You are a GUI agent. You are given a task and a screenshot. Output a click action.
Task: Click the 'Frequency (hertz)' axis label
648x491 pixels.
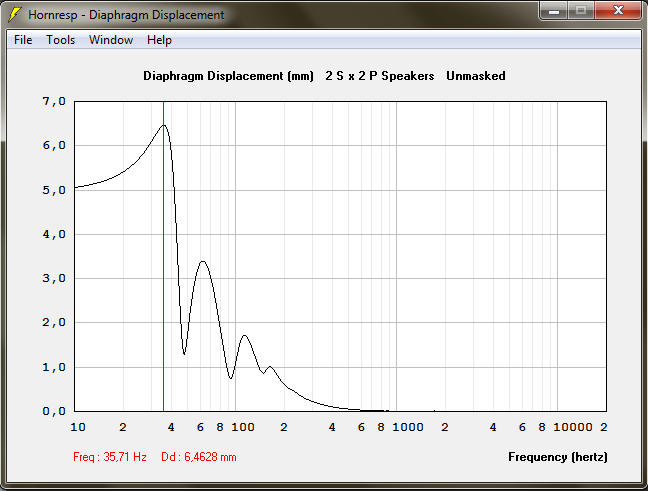click(557, 457)
